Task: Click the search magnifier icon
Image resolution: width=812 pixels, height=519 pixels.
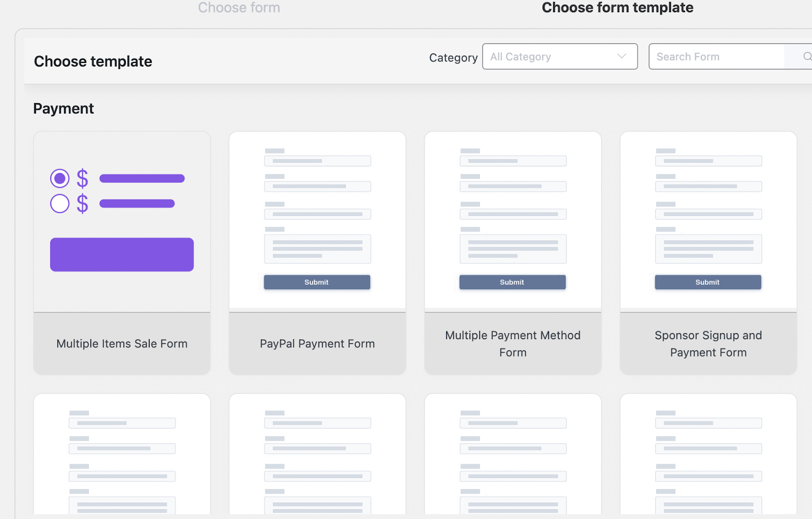Action: [x=807, y=56]
